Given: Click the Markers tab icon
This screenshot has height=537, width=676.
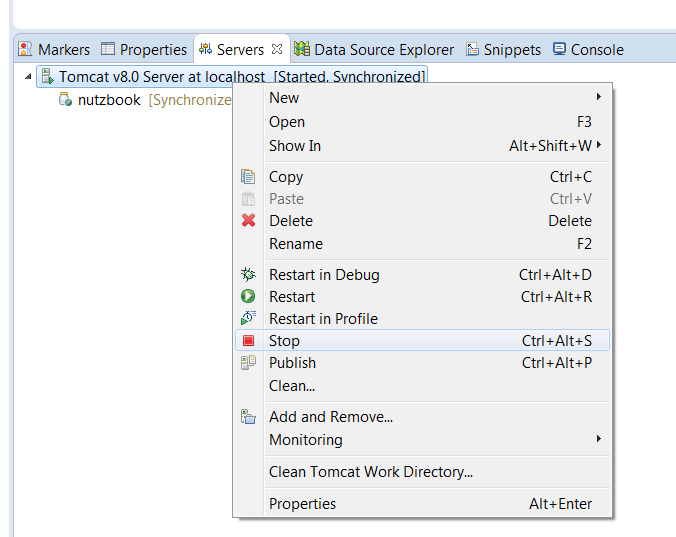Looking at the screenshot, I should pyautogui.click(x=25, y=49).
